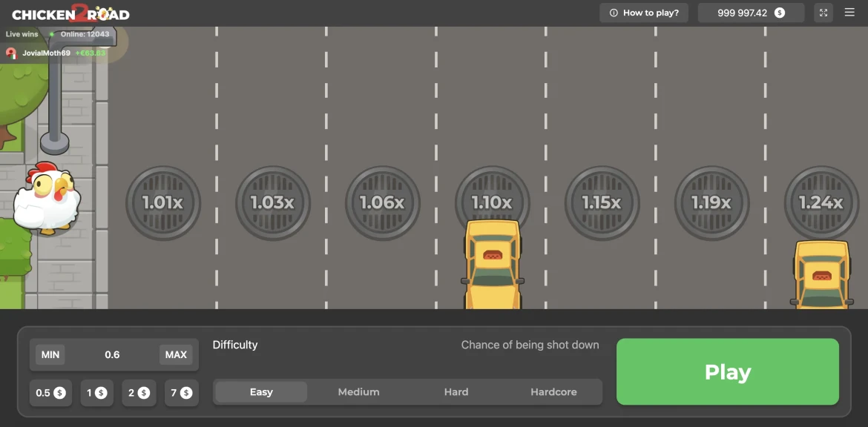The image size is (868, 427).
Task: Click the bet amount field showing 0.6
Action: click(x=112, y=354)
